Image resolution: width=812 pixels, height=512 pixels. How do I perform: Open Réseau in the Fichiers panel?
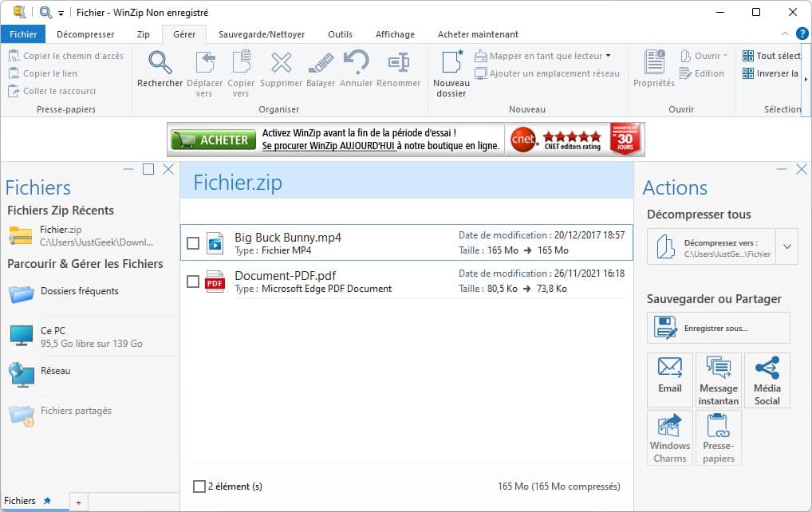coord(40,375)
